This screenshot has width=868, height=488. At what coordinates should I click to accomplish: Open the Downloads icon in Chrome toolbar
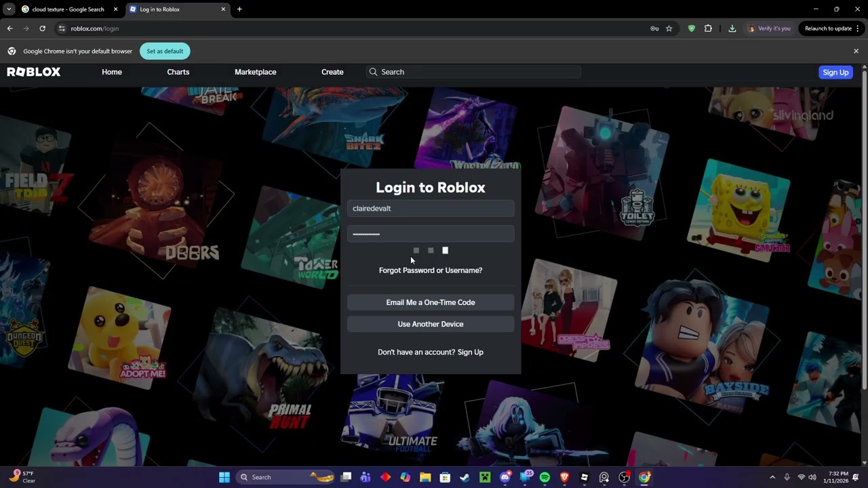coord(732,28)
